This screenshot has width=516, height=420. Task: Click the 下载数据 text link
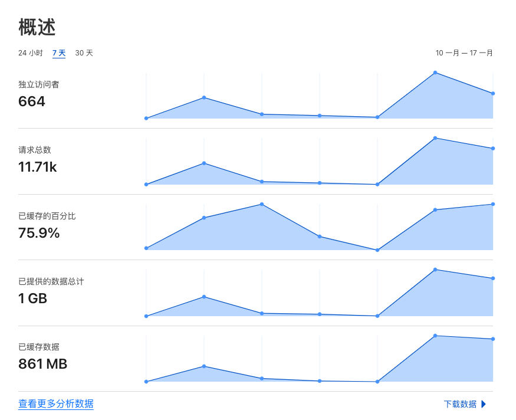pos(460,404)
